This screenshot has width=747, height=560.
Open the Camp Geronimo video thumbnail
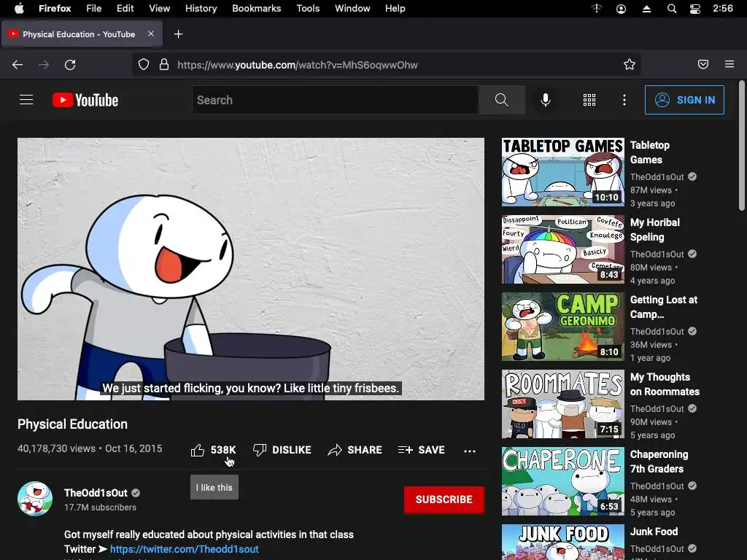(x=563, y=327)
